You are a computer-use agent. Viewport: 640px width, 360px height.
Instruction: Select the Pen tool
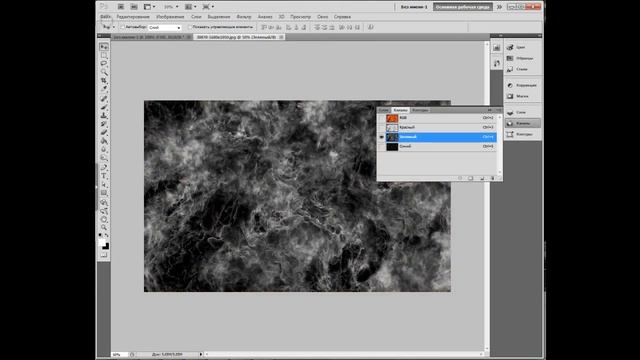[104, 168]
